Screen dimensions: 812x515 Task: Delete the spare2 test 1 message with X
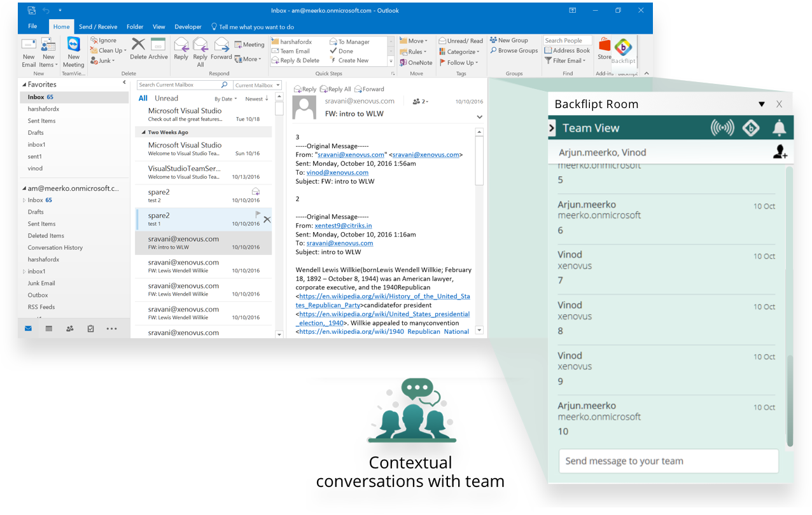tap(267, 220)
